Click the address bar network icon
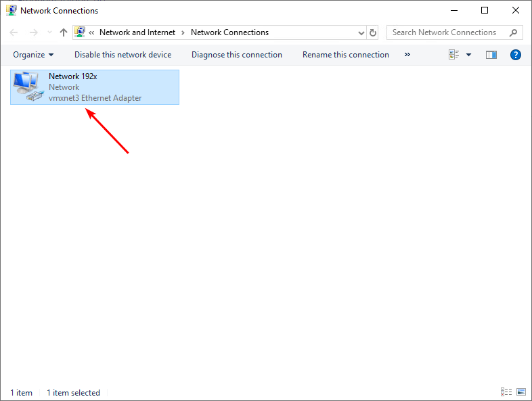This screenshot has width=532, height=401. tap(80, 32)
